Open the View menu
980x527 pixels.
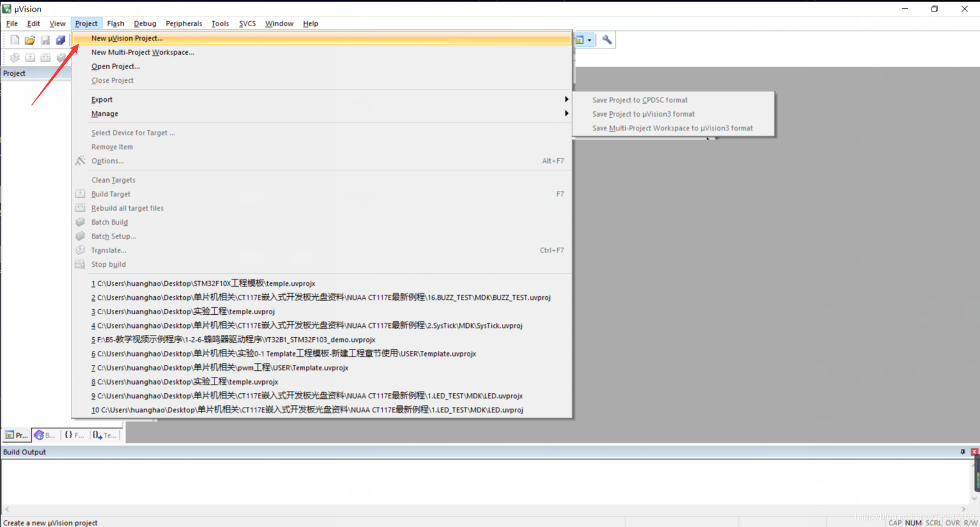[x=57, y=23]
